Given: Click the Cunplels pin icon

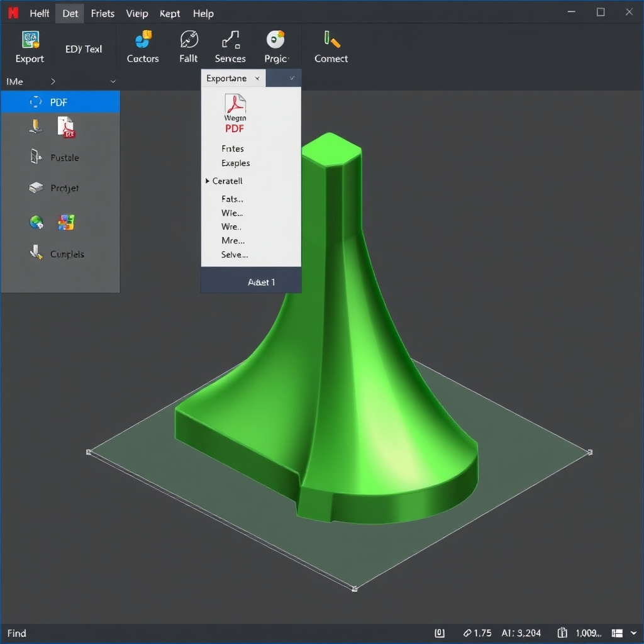Looking at the screenshot, I should click(x=36, y=252).
